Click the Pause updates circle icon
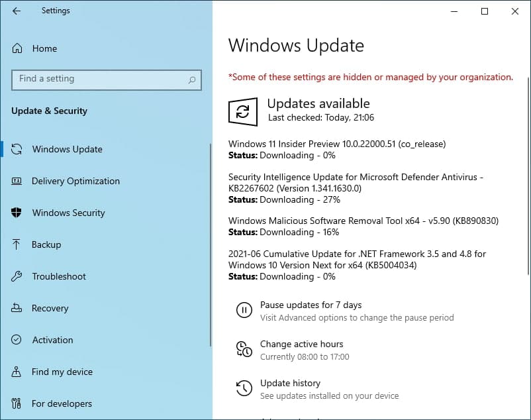Screen dimensions: 531x420 pyautogui.click(x=244, y=310)
